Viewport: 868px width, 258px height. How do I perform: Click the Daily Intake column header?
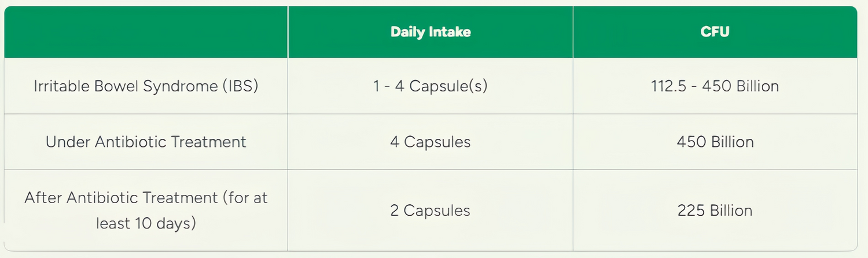coord(431,32)
